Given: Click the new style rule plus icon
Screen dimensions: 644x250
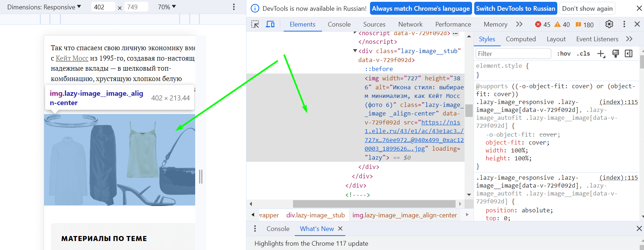Looking at the screenshot, I should pyautogui.click(x=601, y=54).
